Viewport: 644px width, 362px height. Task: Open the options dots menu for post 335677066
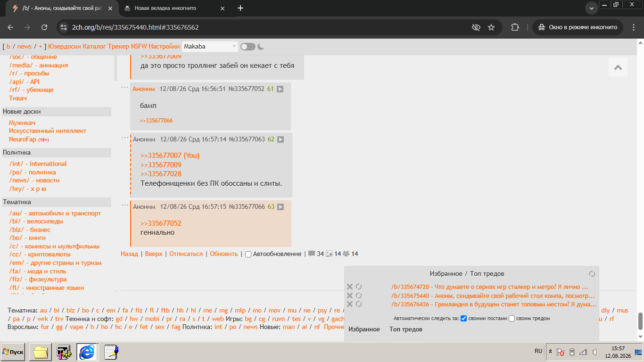[125, 205]
